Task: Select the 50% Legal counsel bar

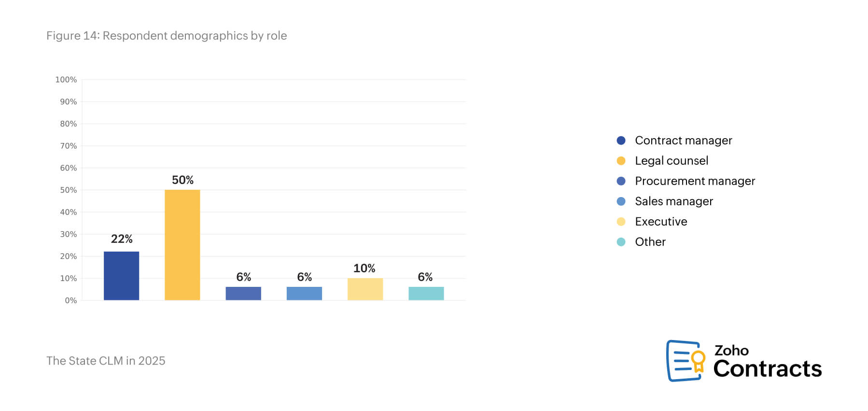Action: [182, 245]
